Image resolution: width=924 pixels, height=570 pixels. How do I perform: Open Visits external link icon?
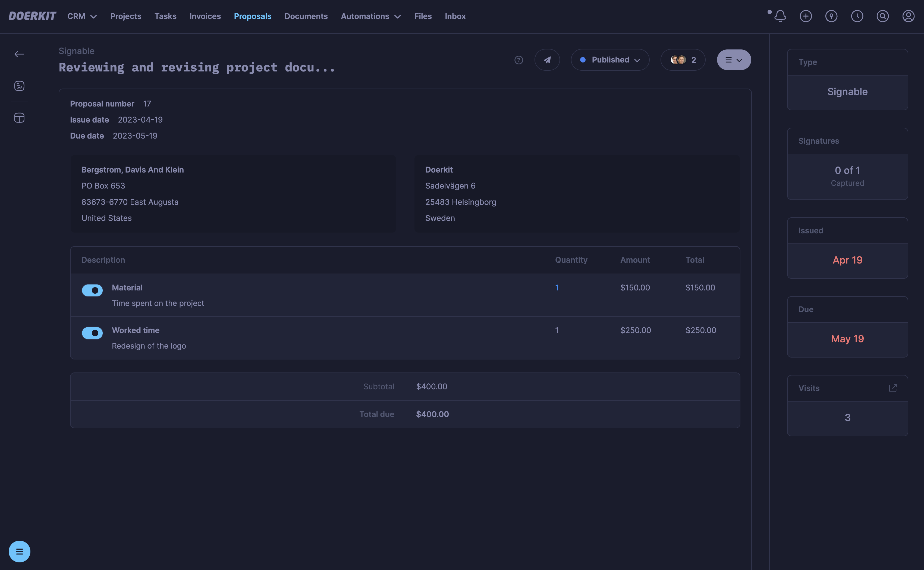(x=893, y=388)
